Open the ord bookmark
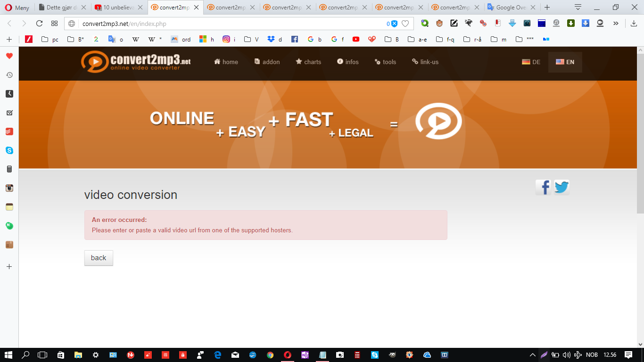Screen dimensions: 644x362 (x=181, y=40)
